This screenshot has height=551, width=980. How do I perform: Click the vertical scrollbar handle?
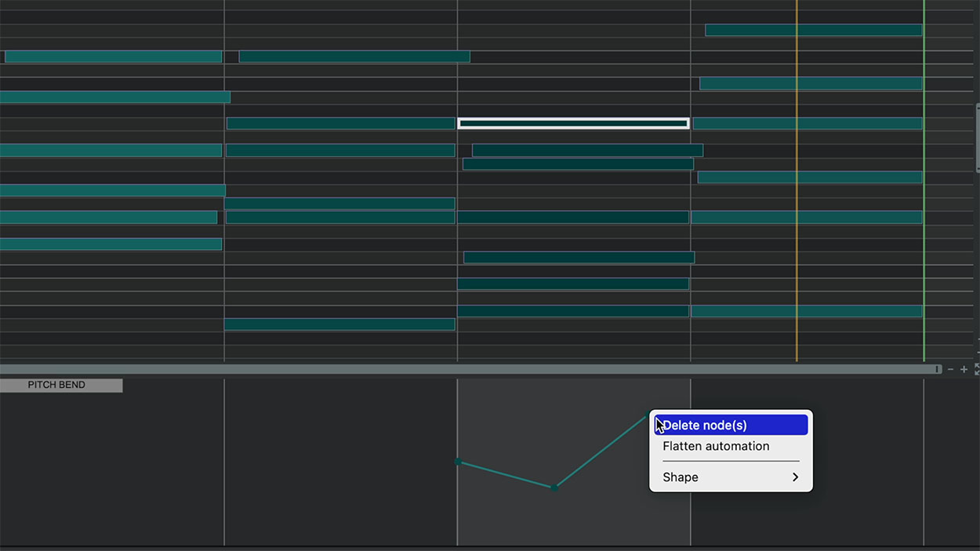(x=978, y=137)
